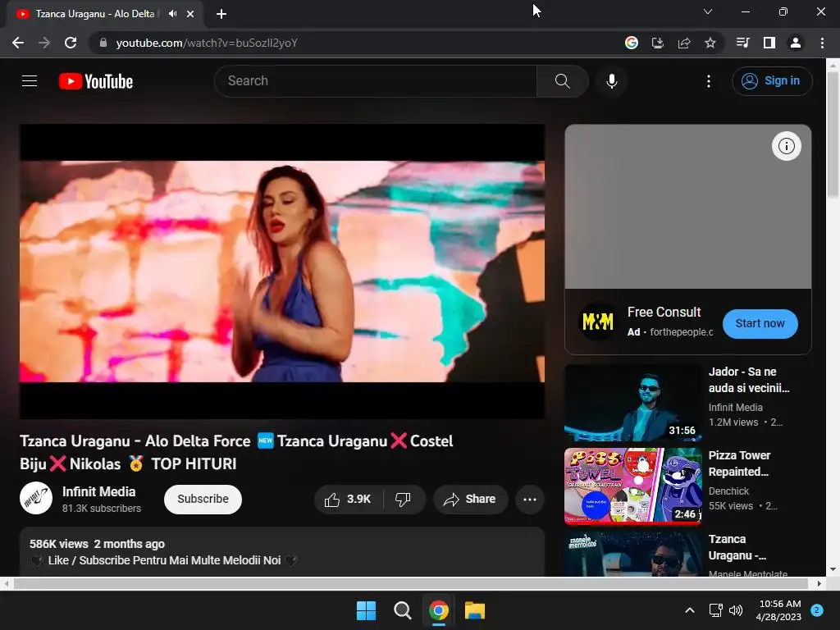Screen dimensions: 840x630
Task: Reload the YouTube page
Action: coord(71,43)
